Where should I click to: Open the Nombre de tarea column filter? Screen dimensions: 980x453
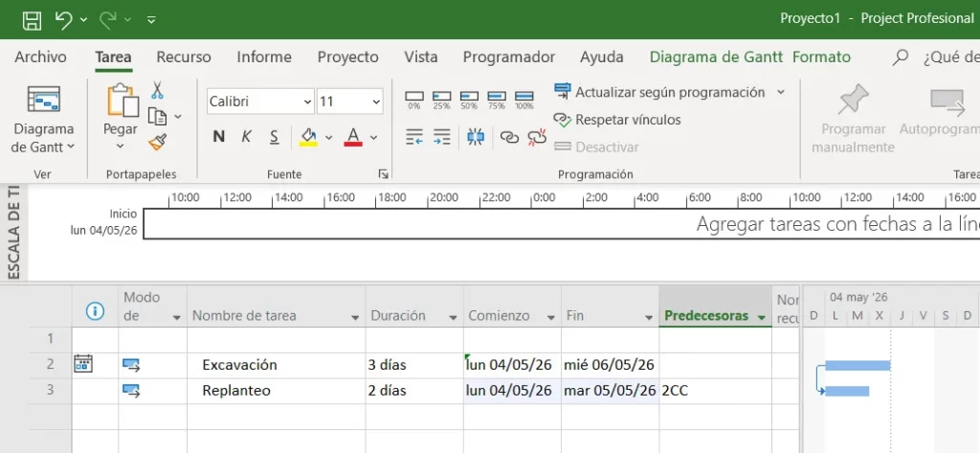coord(355,318)
